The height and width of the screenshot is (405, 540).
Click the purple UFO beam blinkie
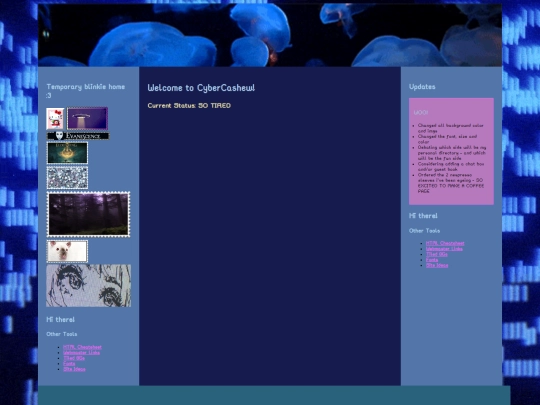[87, 118]
